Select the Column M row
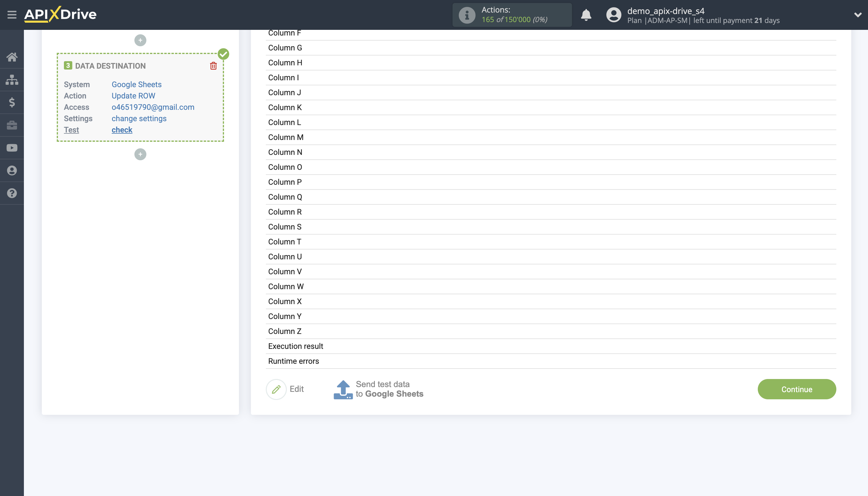 coord(551,137)
